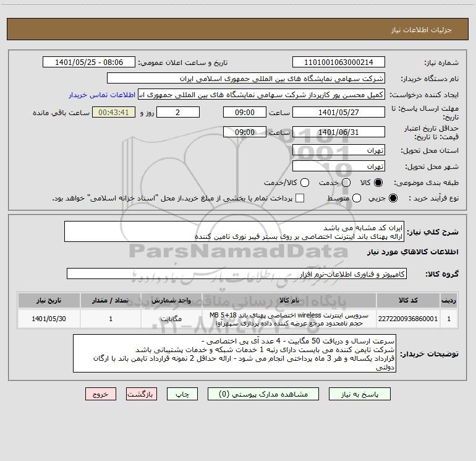Select the کالا radio button
This screenshot has width=476, height=461.
tap(378, 183)
